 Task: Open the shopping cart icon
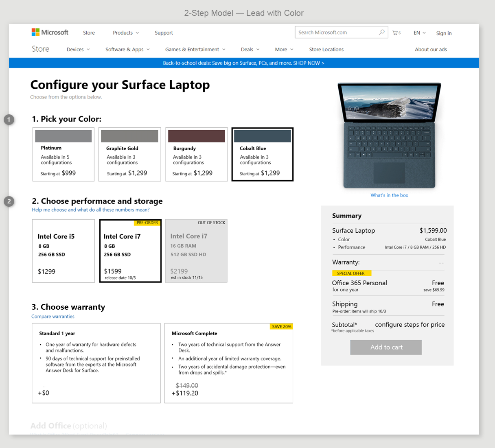(x=396, y=33)
